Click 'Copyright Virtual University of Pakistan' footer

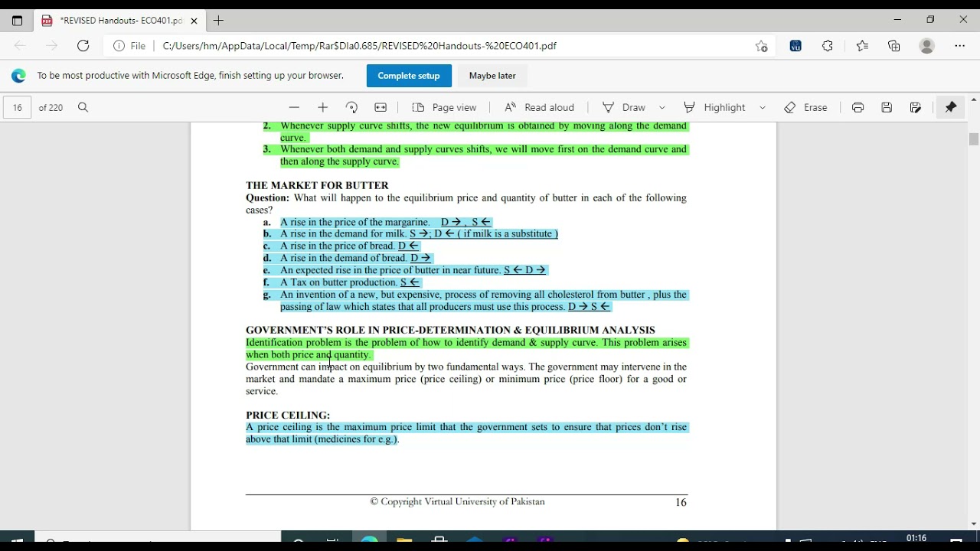pos(457,502)
